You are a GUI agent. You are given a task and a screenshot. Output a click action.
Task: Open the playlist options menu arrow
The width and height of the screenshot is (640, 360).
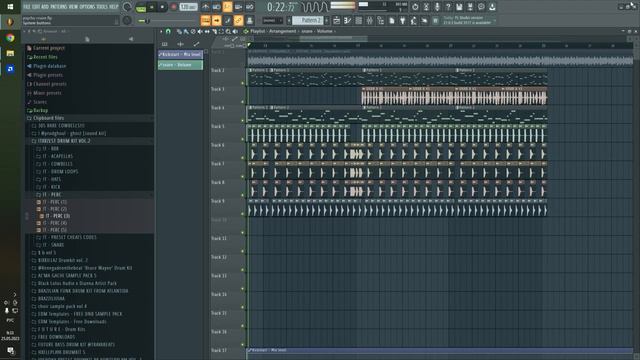pyautogui.click(x=161, y=31)
